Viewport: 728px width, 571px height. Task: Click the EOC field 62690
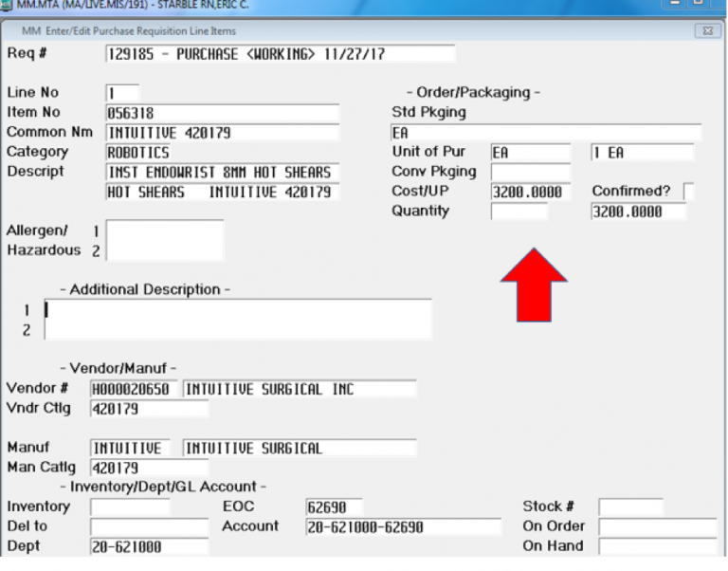[334, 507]
